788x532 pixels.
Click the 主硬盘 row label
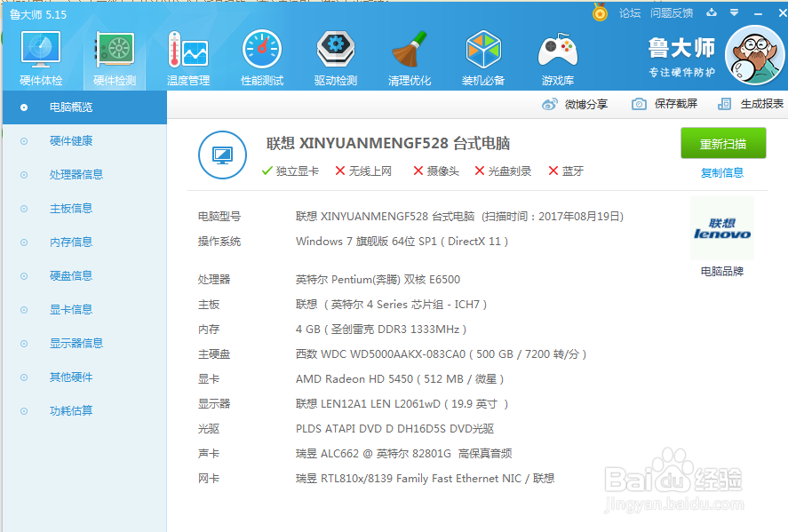coord(214,354)
